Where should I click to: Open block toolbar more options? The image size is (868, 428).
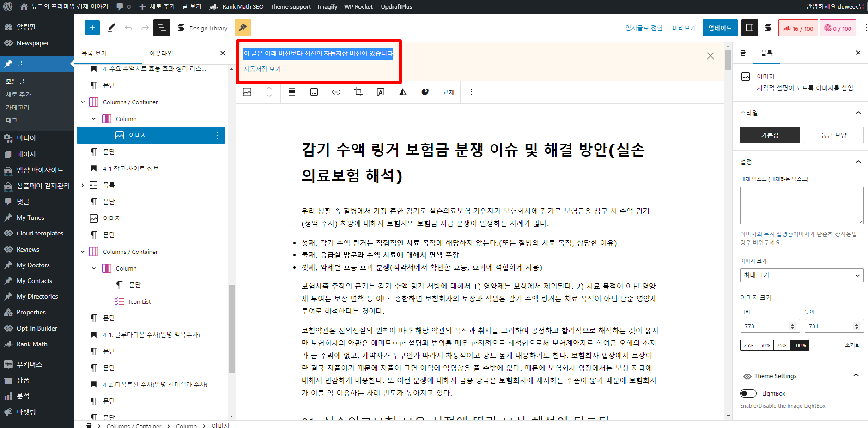[x=471, y=92]
